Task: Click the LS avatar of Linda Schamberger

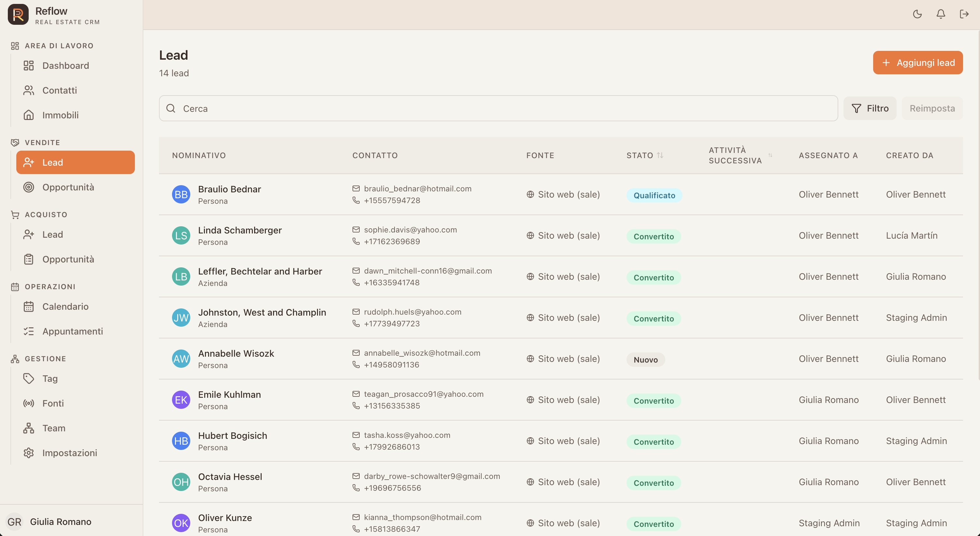Action: tap(181, 236)
